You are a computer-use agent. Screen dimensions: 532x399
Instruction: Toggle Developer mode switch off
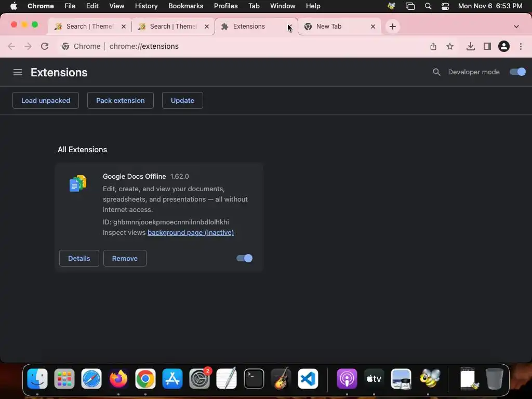(x=518, y=72)
